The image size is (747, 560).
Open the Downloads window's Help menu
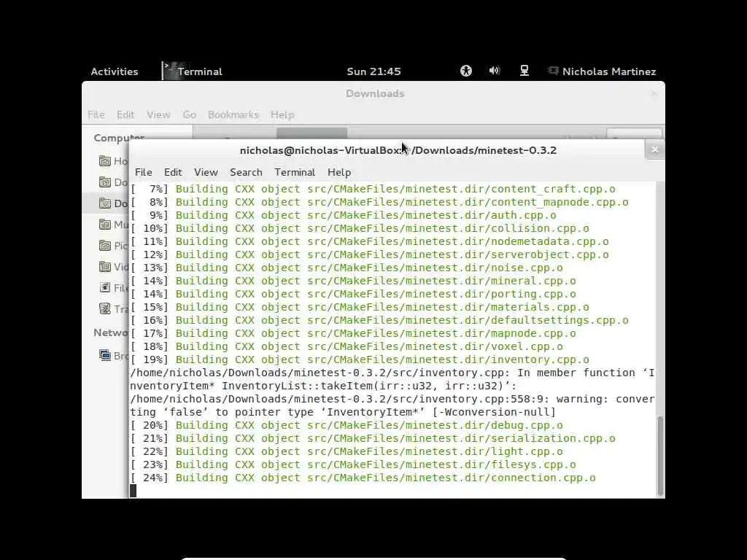[282, 114]
